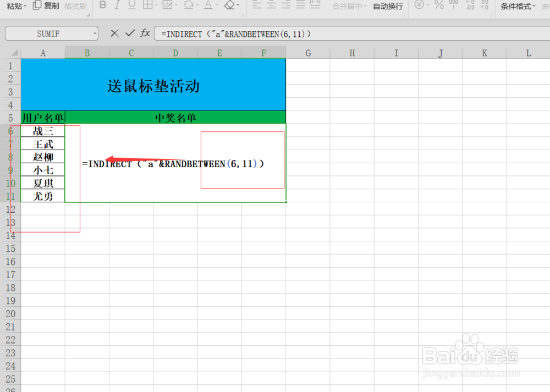Apply underline formatting

click(x=130, y=6)
